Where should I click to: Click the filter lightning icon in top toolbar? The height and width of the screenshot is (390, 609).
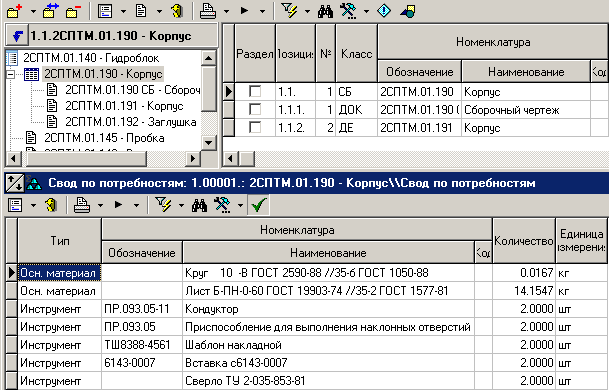click(x=289, y=11)
